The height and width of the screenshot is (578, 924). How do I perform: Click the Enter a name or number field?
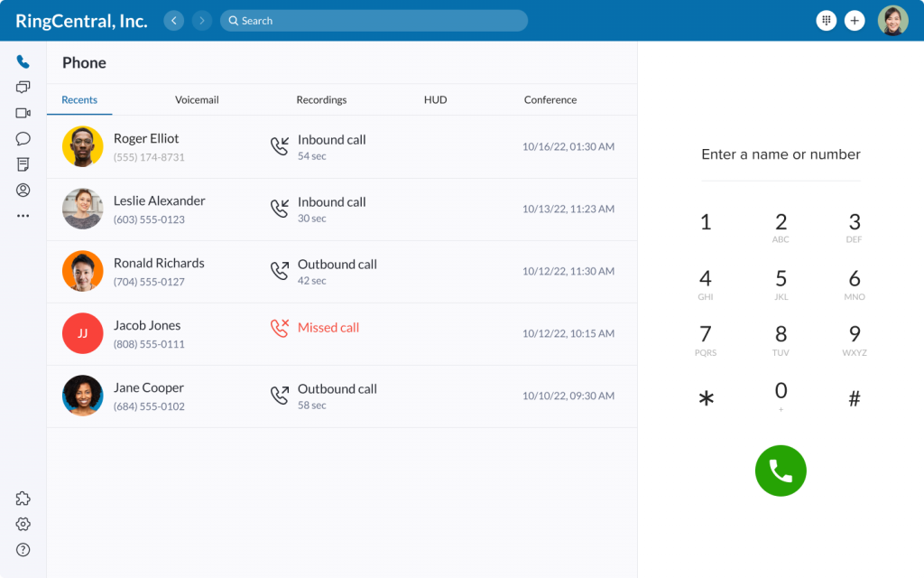point(781,155)
